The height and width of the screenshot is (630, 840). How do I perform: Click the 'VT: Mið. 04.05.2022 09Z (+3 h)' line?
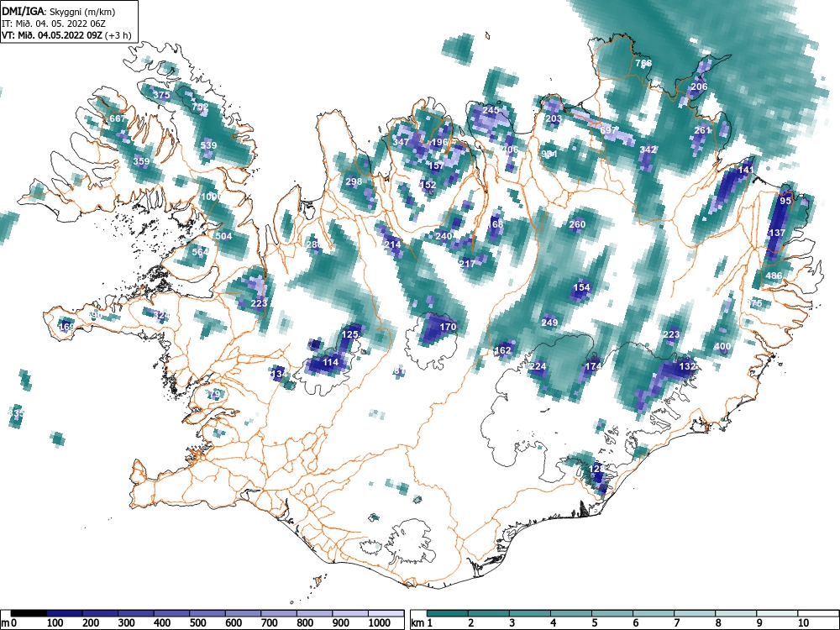pyautogui.click(x=66, y=35)
